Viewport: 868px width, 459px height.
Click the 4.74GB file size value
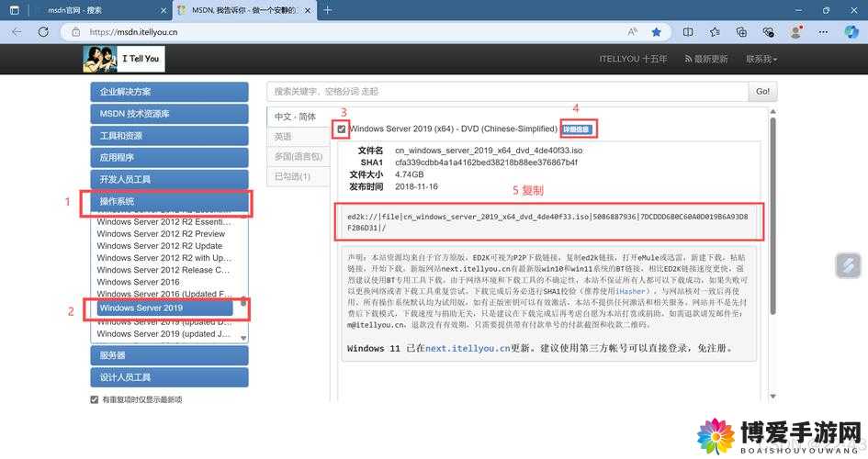409,174
